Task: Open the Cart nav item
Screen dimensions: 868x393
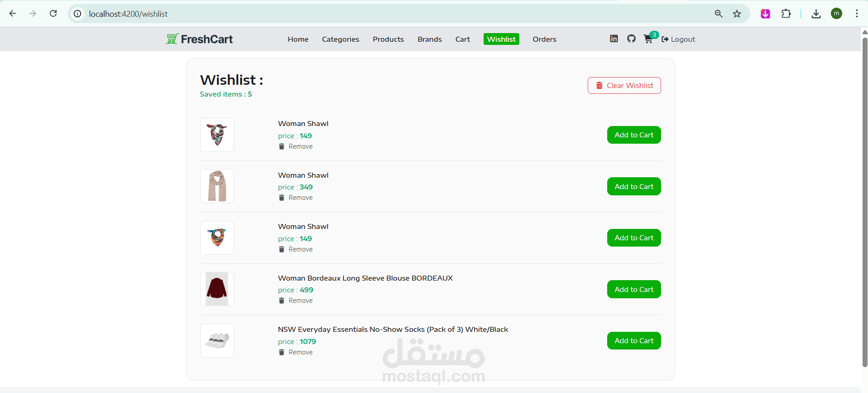Action: [463, 39]
